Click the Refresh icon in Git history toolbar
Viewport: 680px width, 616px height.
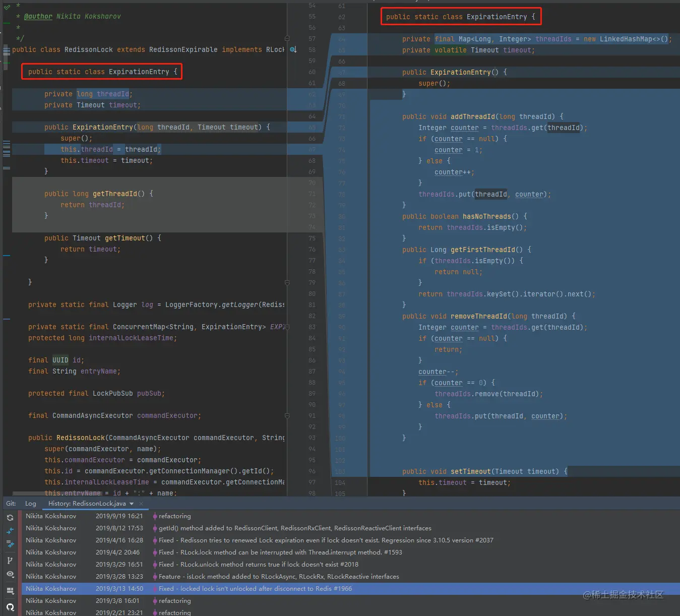click(x=10, y=518)
